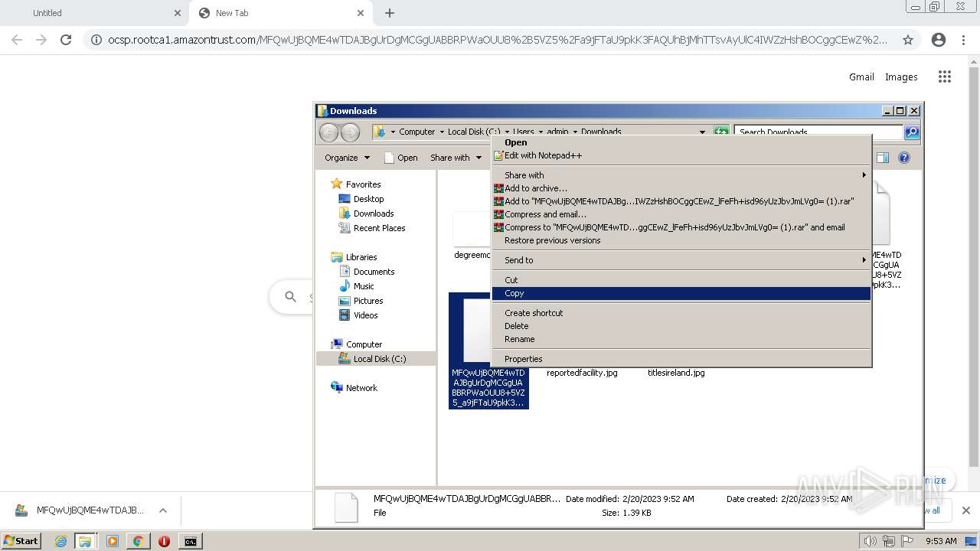The image size is (980, 551).
Task: Expand Share with submenu in context menu
Action: (x=681, y=175)
